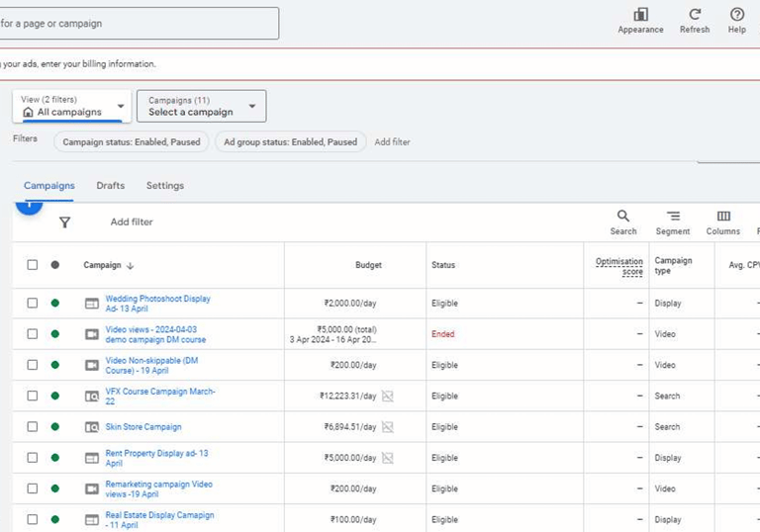Switch to the Settings tab
This screenshot has width=760, height=532.
(x=165, y=186)
